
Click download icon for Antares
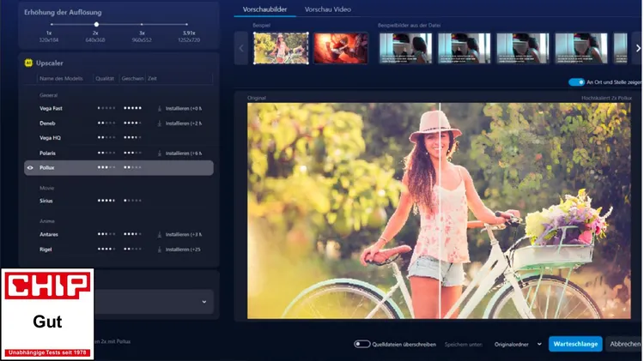[160, 235]
